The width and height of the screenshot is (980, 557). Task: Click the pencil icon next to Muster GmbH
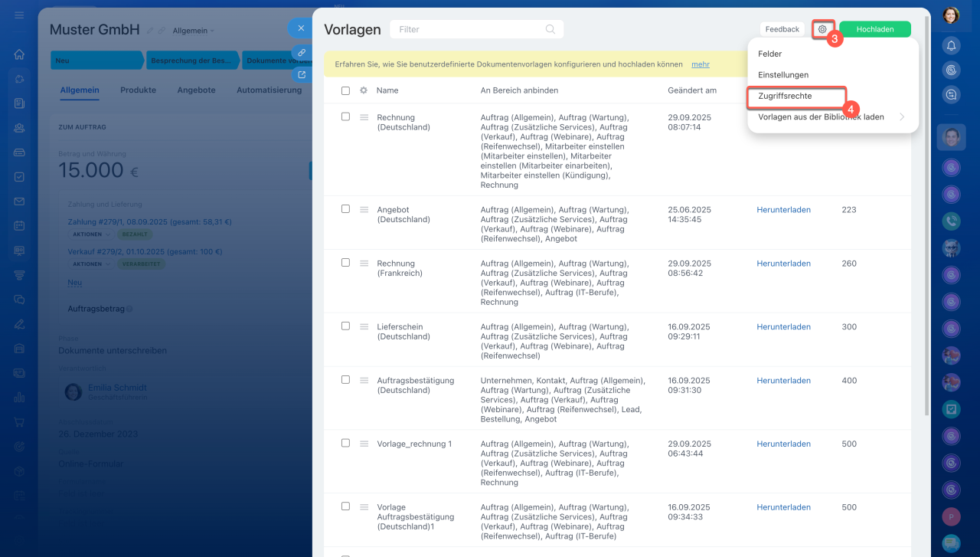coord(150,31)
